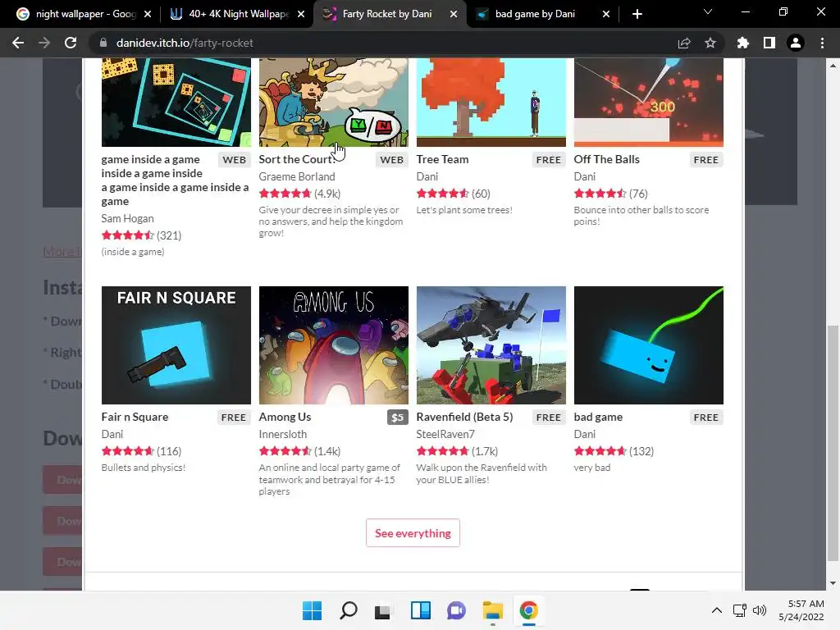This screenshot has width=840, height=630.
Task: View site info via padlock icon
Action: click(x=103, y=43)
